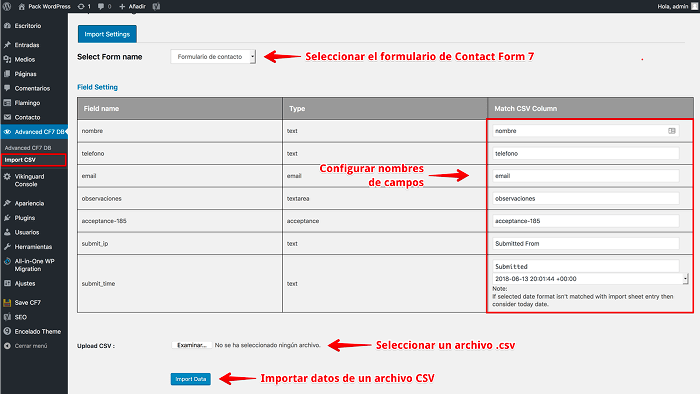Focus the Submitted From input field

586,244
